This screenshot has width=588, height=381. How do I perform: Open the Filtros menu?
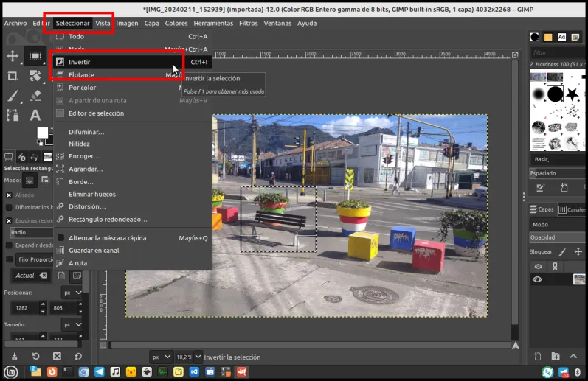(x=248, y=24)
